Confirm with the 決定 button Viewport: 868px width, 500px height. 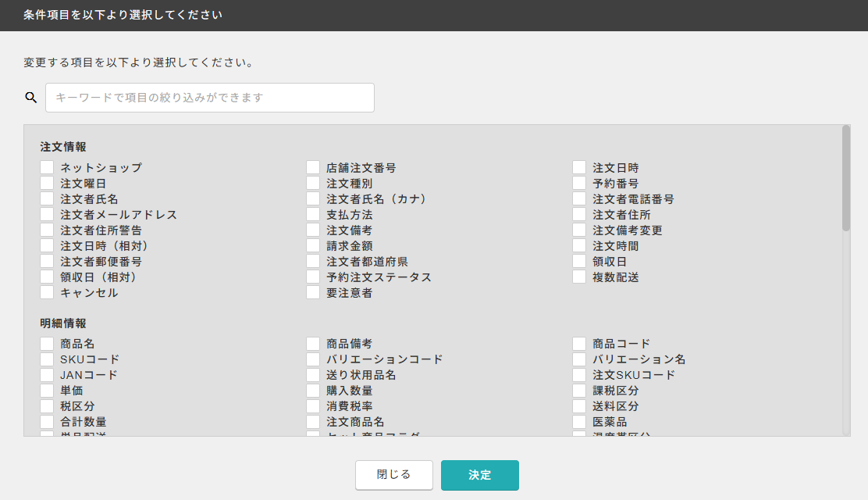480,475
